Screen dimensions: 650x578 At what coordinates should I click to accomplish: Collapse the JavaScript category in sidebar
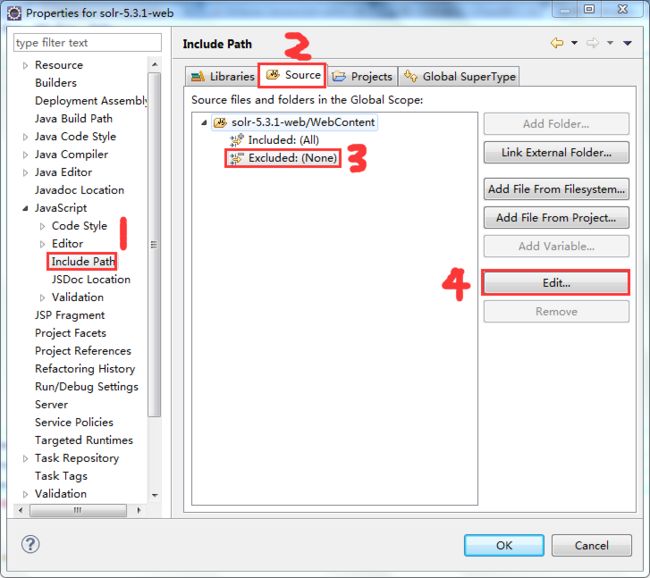[x=25, y=208]
